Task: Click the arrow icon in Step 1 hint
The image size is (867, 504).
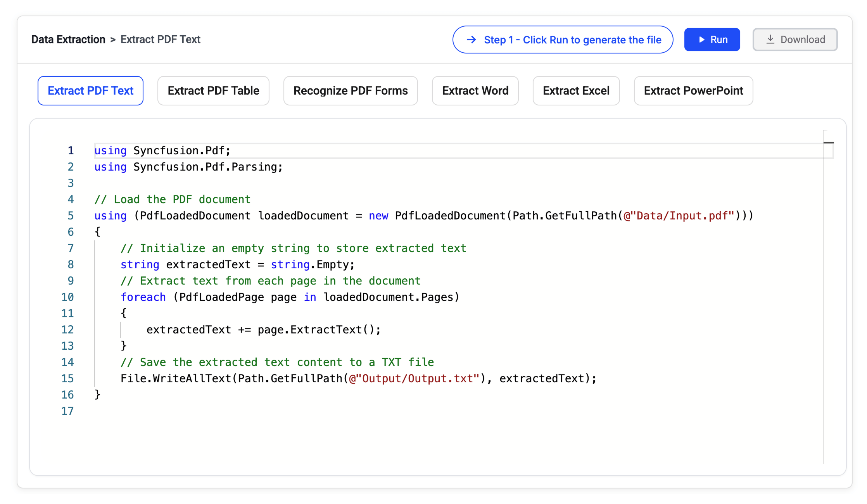Action: 471,40
